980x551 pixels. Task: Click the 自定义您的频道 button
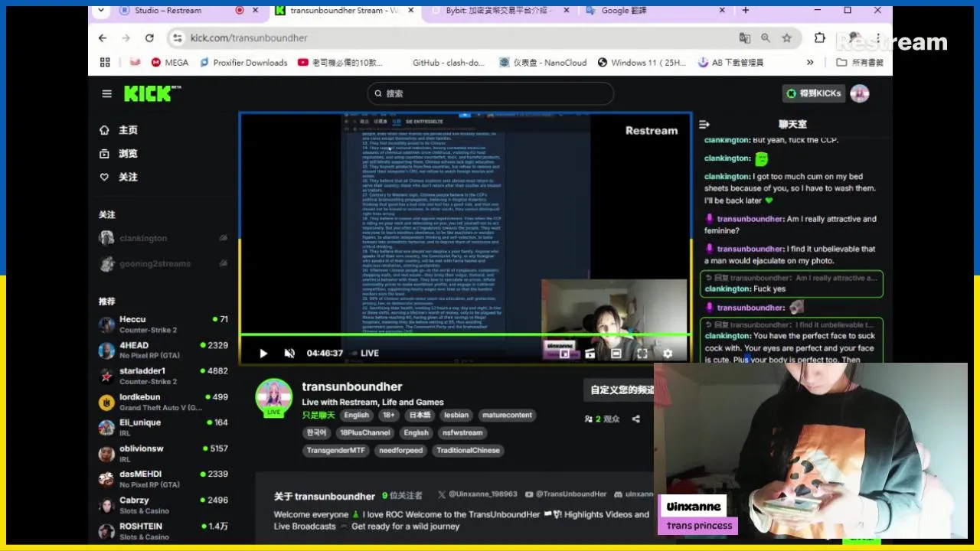click(619, 390)
